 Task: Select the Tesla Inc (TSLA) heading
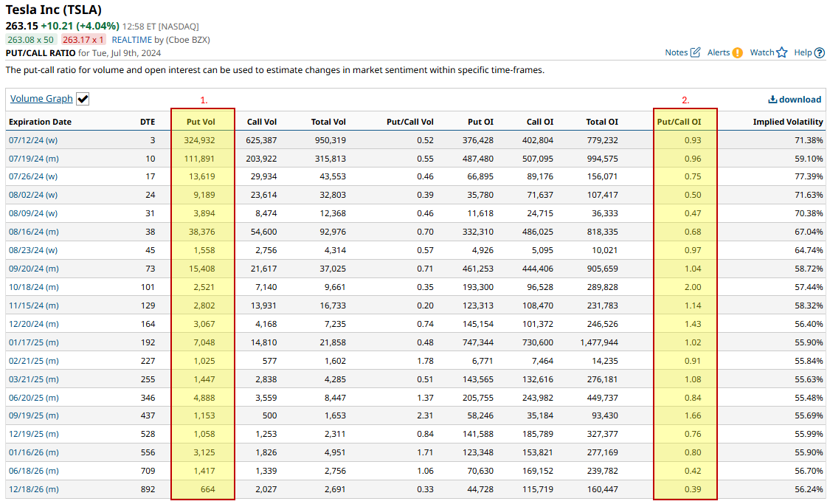[53, 10]
